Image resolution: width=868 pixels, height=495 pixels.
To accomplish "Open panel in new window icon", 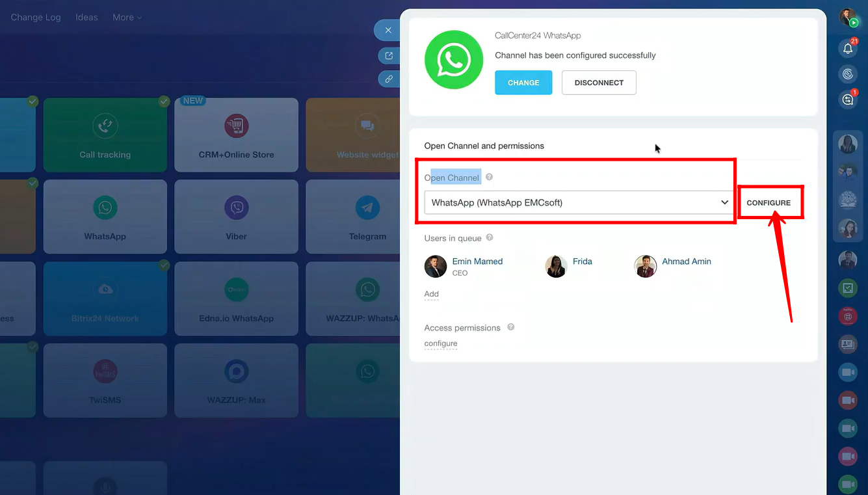I will pos(389,56).
